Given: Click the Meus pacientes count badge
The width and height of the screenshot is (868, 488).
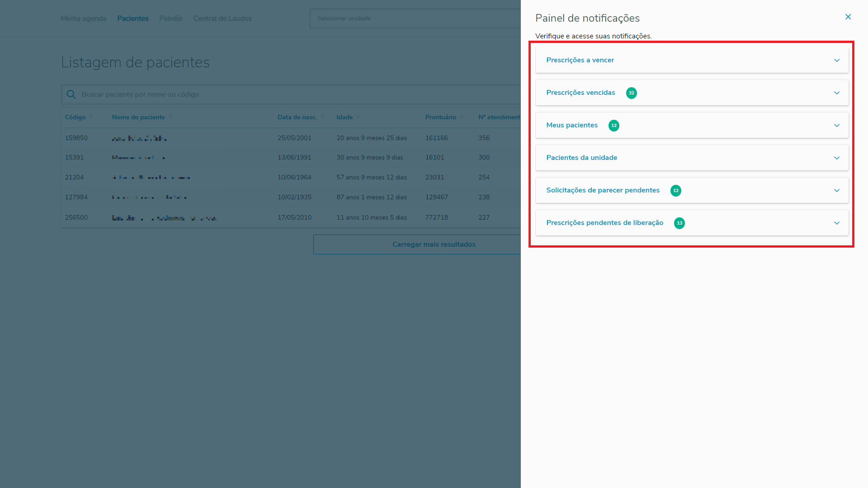Looking at the screenshot, I should click(613, 126).
